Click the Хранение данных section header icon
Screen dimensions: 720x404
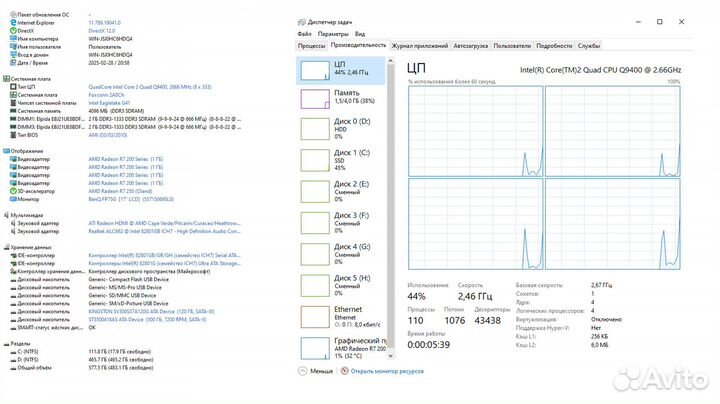click(6, 247)
